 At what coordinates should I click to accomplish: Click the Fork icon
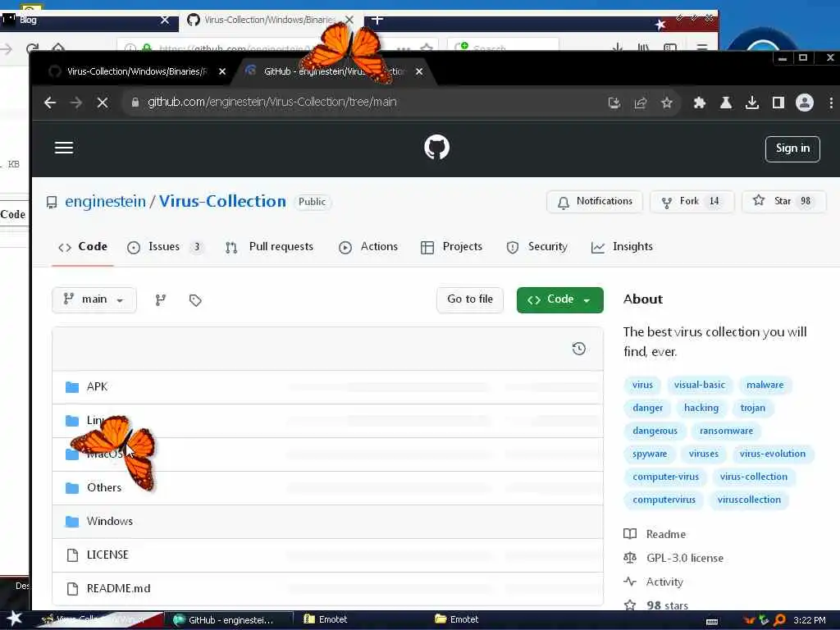point(666,202)
